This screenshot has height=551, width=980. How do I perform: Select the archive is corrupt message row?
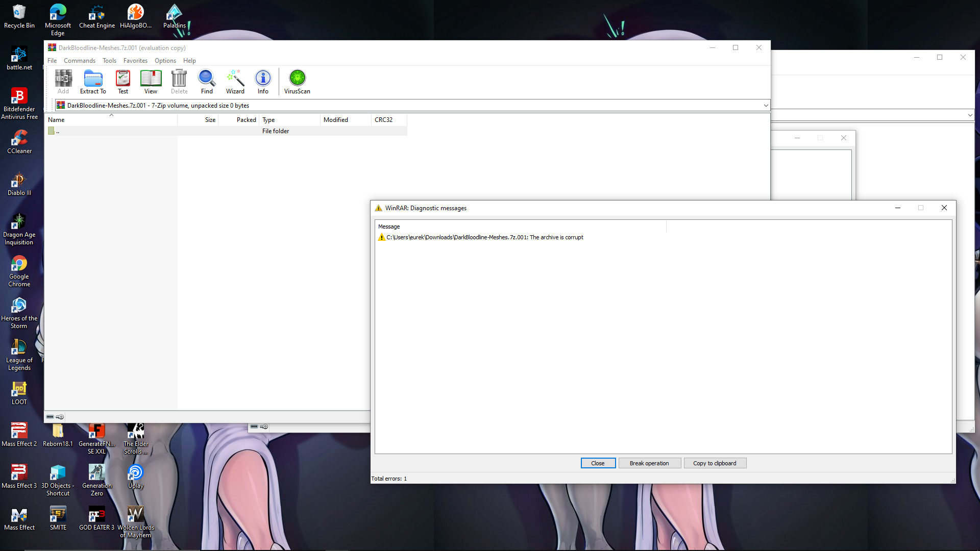pos(480,237)
